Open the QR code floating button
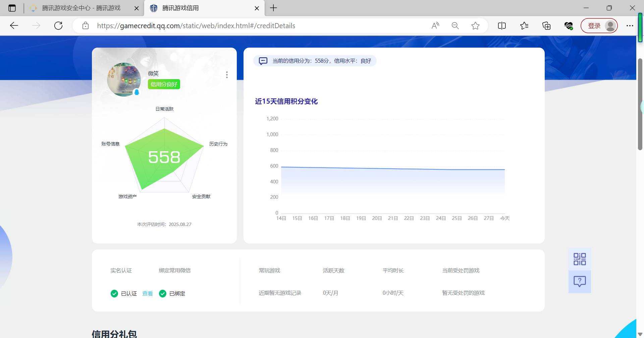The width and height of the screenshot is (644, 338). [x=580, y=259]
